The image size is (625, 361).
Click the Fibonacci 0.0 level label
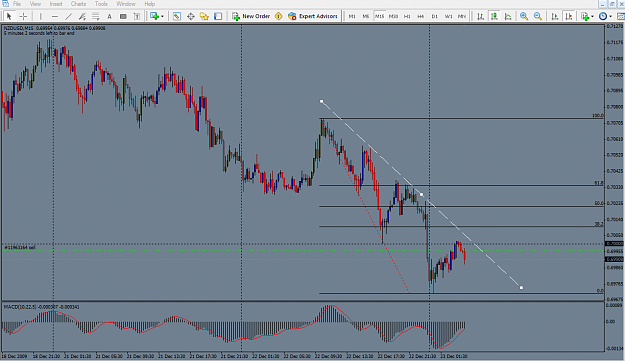(600, 290)
